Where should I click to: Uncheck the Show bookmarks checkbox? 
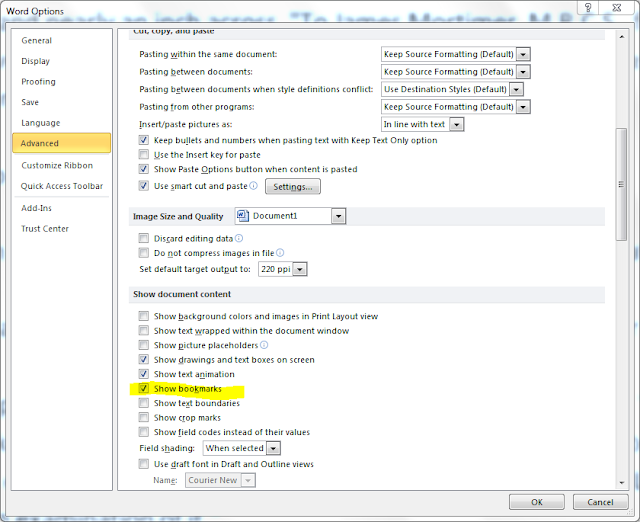click(x=144, y=389)
